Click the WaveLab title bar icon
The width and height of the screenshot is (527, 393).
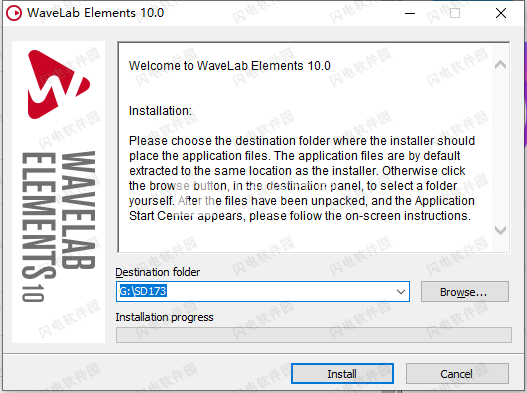pos(14,13)
